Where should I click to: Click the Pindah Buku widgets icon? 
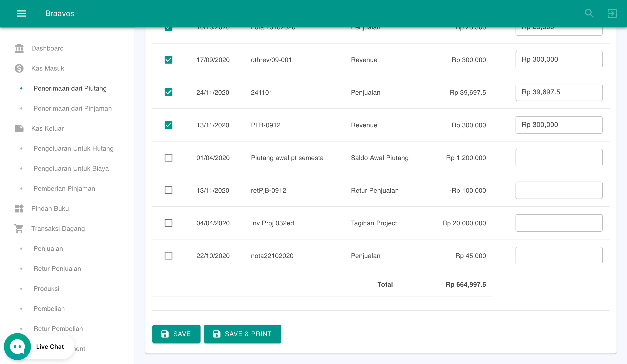pyautogui.click(x=19, y=209)
